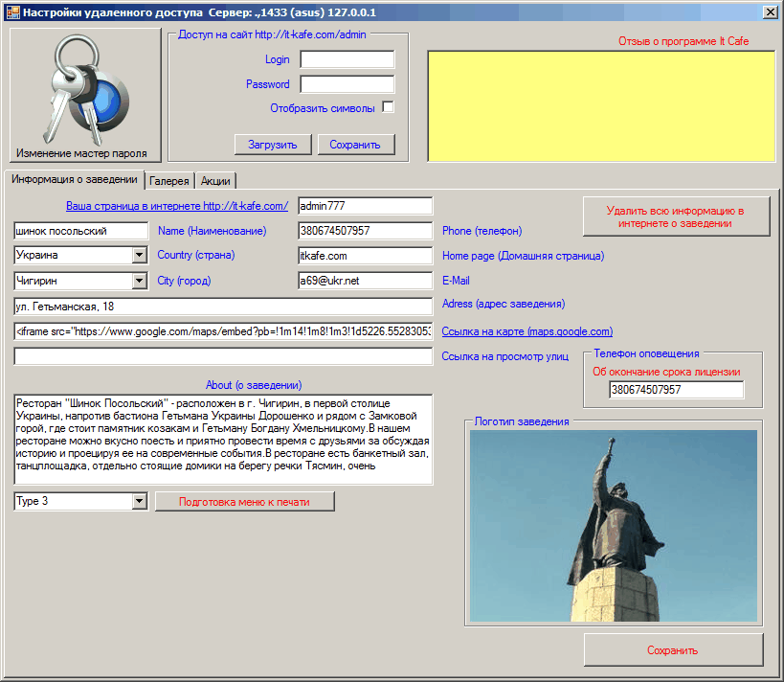The height and width of the screenshot is (682, 784).
Task: Click the map iframe code field
Action: coord(223,331)
